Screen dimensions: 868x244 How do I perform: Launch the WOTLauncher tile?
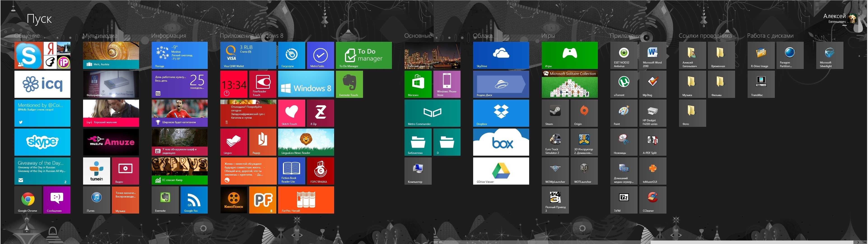point(584,171)
